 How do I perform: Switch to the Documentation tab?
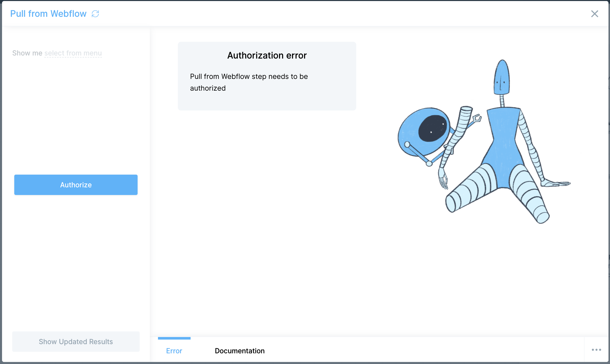[240, 351]
